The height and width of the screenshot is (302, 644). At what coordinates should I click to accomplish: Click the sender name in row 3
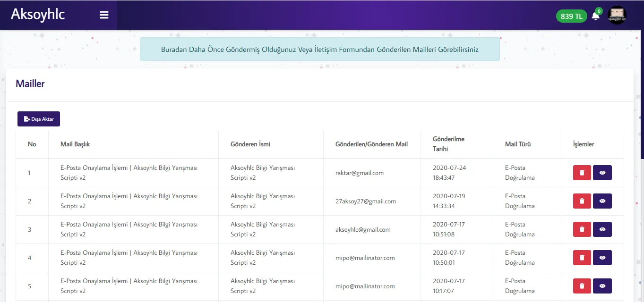point(263,229)
